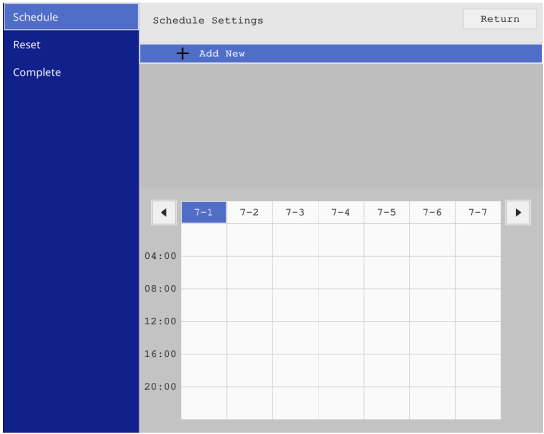Pick the 7-4 date header
The height and width of the screenshot is (434, 544).
[341, 212]
